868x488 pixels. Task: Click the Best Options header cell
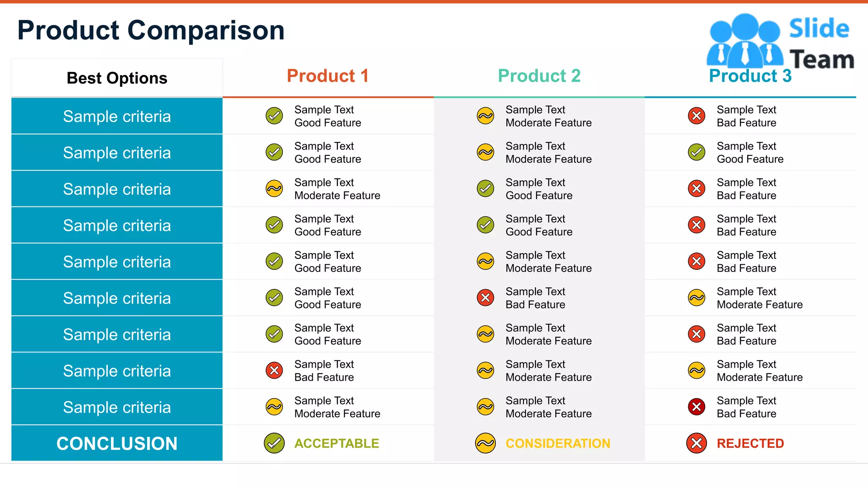(117, 78)
